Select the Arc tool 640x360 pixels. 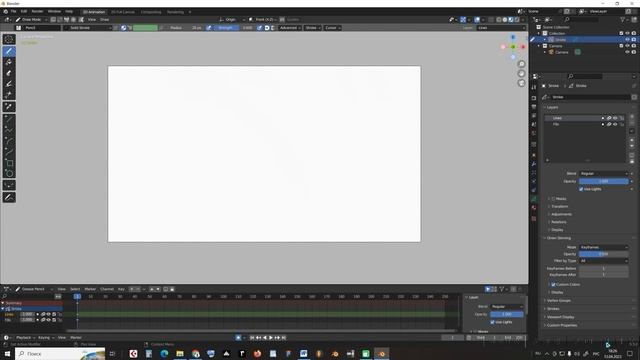point(9,141)
